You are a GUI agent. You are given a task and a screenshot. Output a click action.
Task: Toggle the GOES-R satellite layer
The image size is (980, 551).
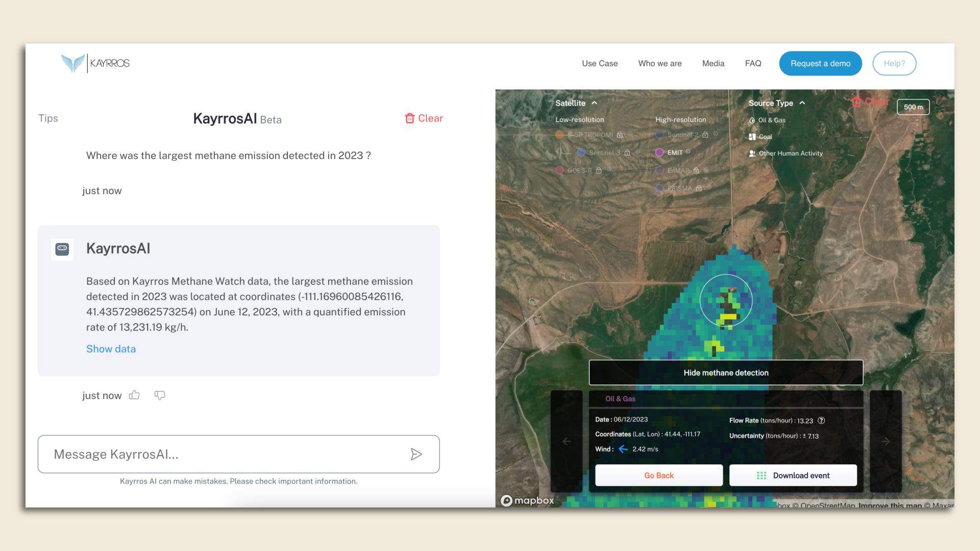(x=559, y=170)
